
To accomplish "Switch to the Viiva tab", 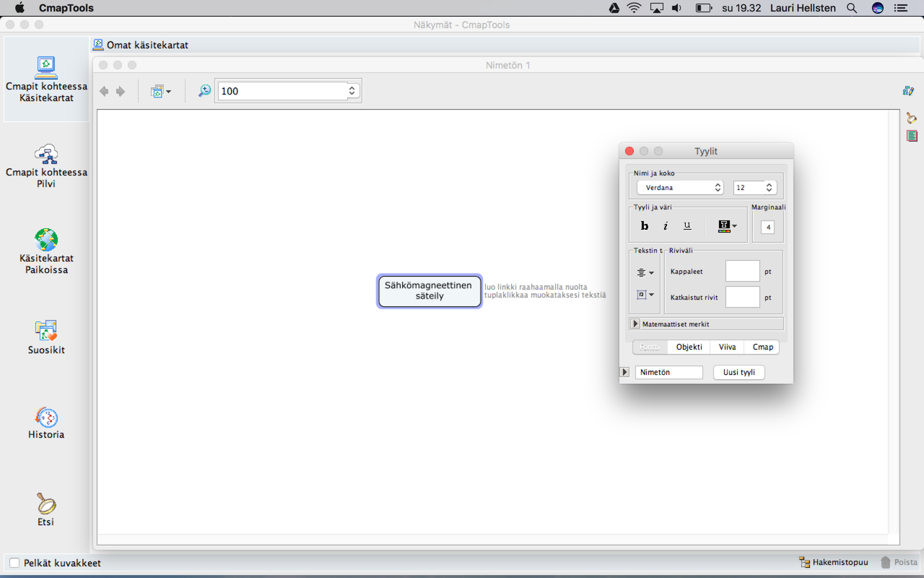I will pyautogui.click(x=727, y=347).
